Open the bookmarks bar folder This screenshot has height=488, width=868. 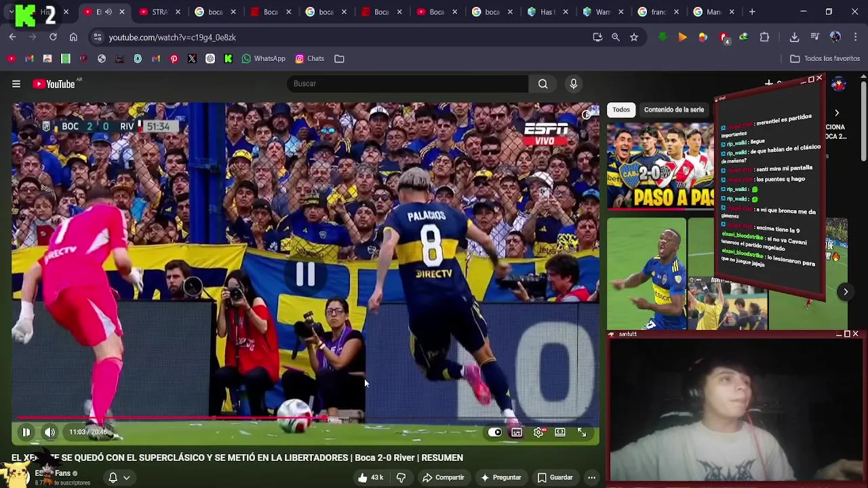(x=339, y=58)
